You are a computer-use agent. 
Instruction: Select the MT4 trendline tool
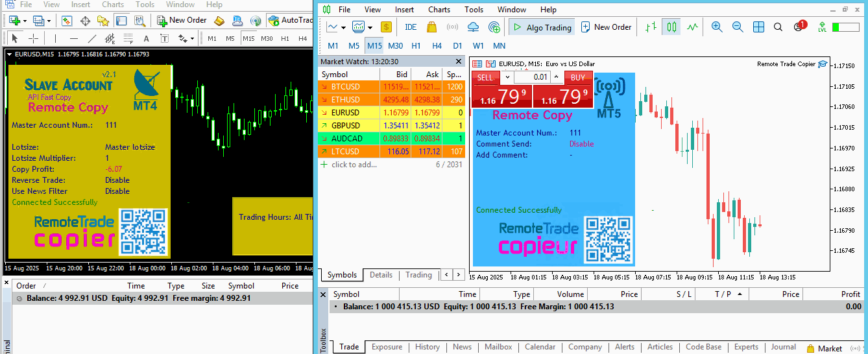[92, 38]
